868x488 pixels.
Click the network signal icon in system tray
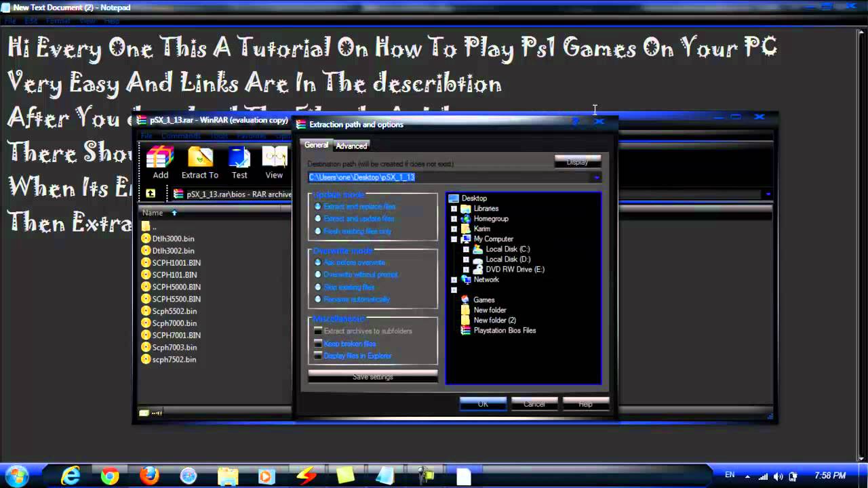763,476
